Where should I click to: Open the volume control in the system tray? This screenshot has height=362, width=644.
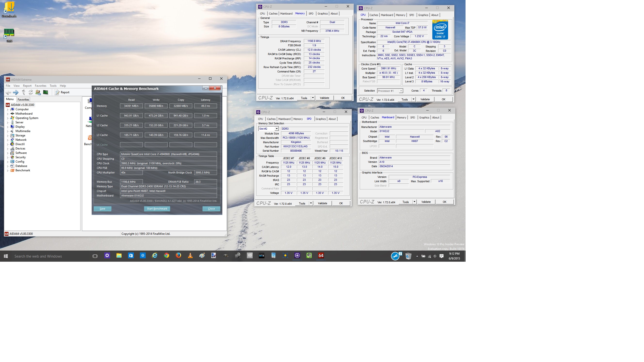tap(435, 256)
